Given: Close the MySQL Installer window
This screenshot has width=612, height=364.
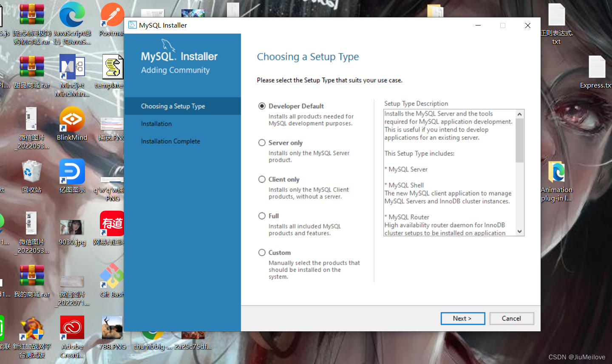Looking at the screenshot, I should tap(528, 25).
